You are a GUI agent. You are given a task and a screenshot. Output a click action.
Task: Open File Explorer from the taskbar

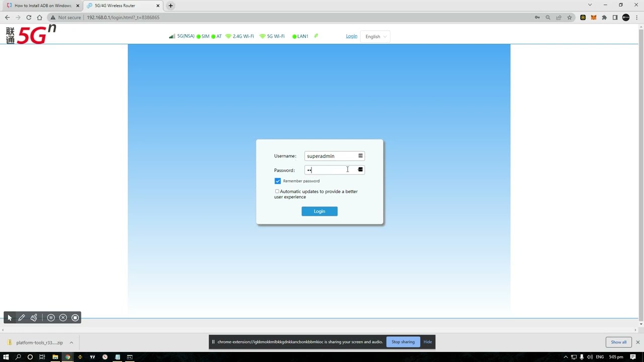click(x=55, y=357)
